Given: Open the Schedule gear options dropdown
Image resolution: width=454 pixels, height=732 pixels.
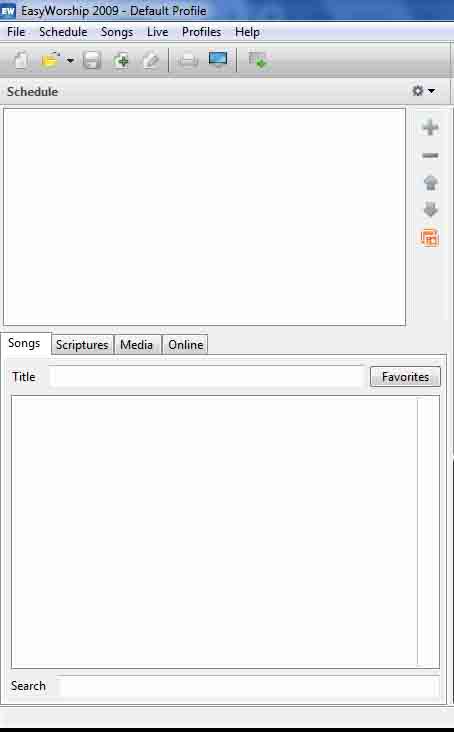Looking at the screenshot, I should click(423, 91).
